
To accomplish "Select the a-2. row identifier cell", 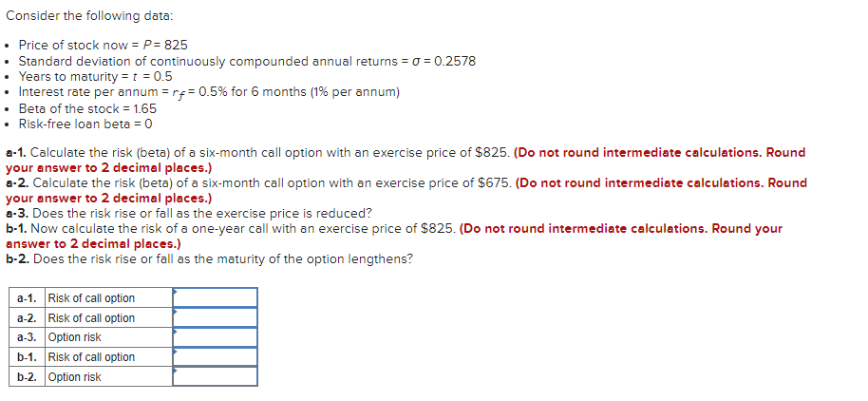I will point(28,318).
